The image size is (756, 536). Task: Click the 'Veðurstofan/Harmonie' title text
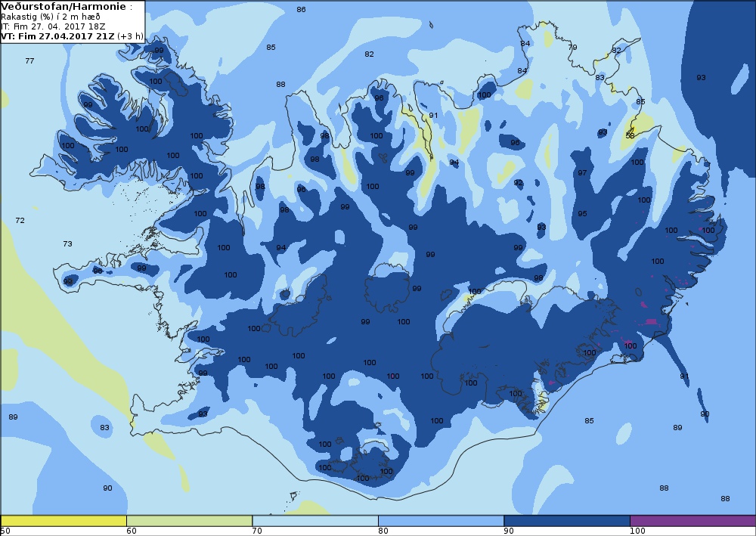(65, 7)
